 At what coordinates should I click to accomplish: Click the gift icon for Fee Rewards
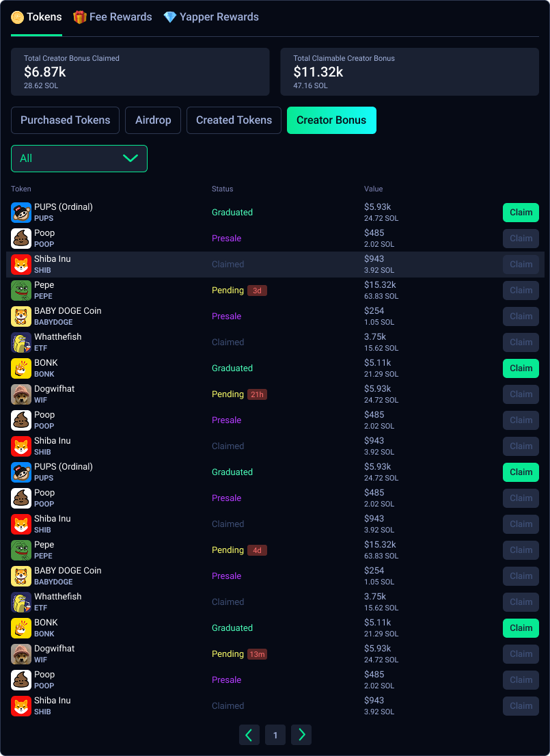pos(80,17)
